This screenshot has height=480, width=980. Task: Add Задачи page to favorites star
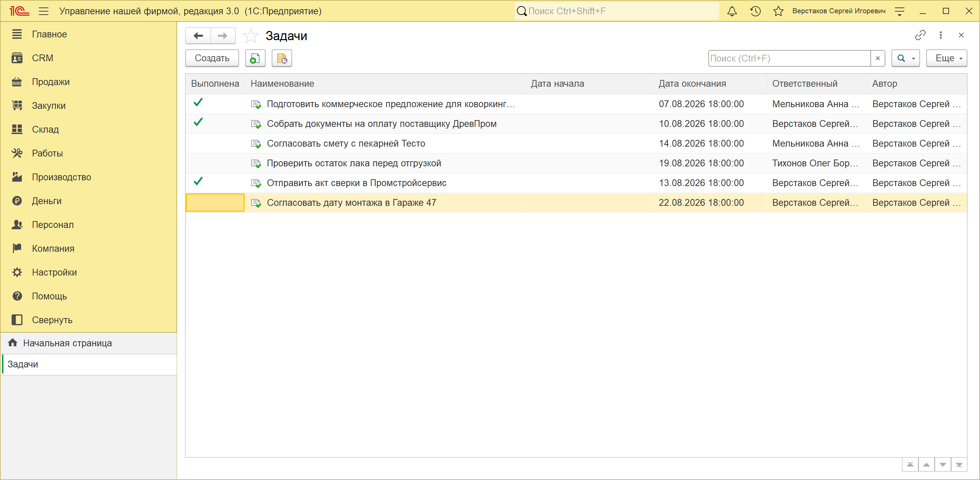pyautogui.click(x=251, y=36)
